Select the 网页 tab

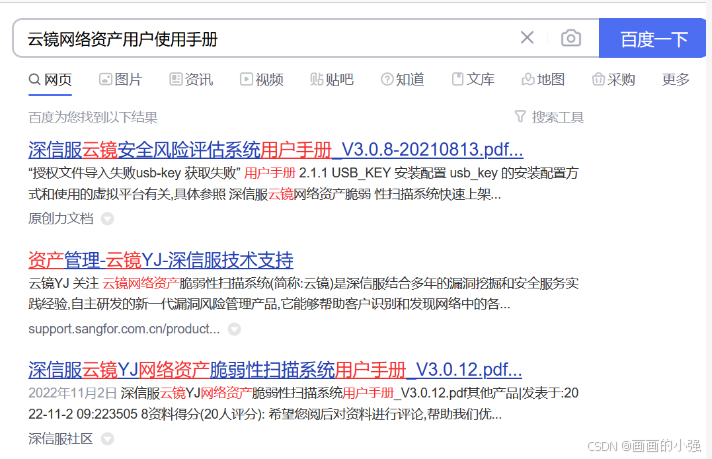(50, 80)
